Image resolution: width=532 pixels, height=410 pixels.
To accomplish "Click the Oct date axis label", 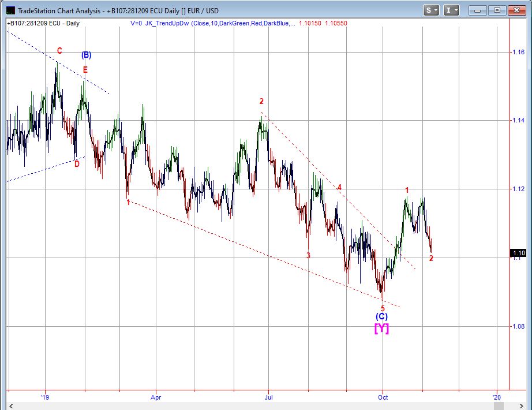I will pyautogui.click(x=383, y=397).
